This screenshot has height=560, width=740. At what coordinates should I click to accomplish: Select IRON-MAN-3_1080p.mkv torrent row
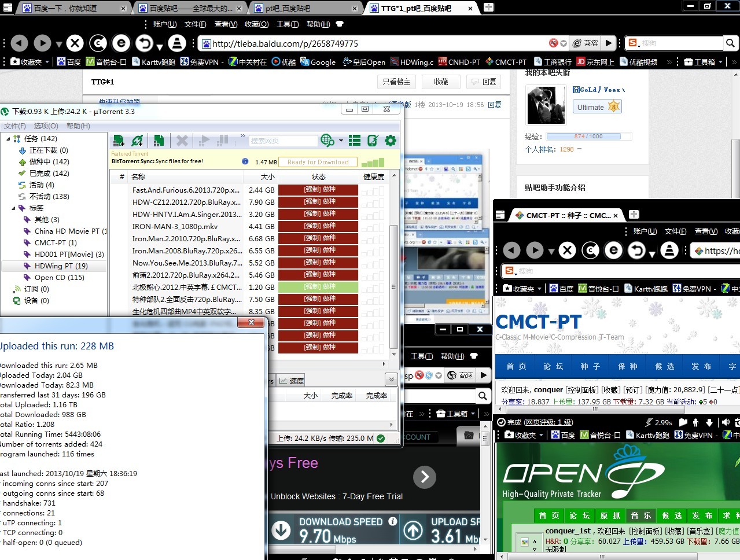(175, 227)
